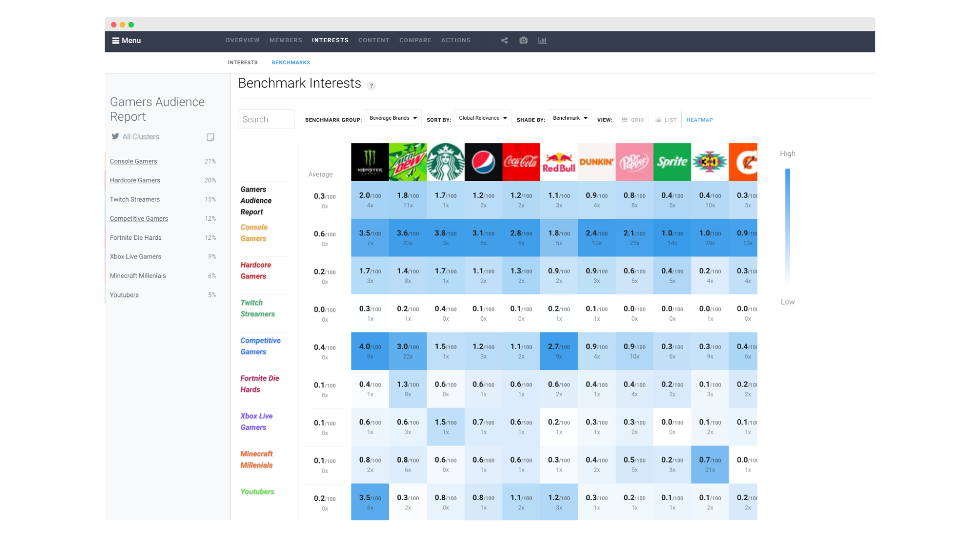980x538 pixels.
Task: Click the bar chart icon in toolbar
Action: pyautogui.click(x=542, y=40)
